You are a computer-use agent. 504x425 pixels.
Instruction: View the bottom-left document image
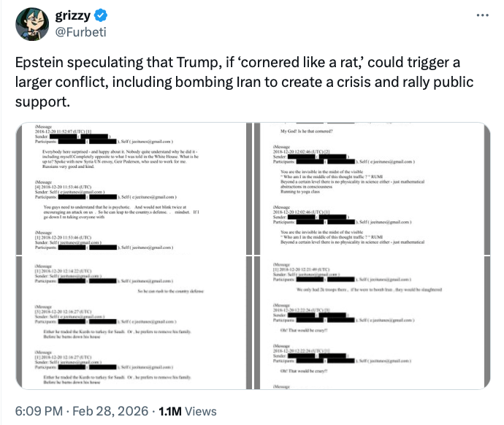coord(132,323)
